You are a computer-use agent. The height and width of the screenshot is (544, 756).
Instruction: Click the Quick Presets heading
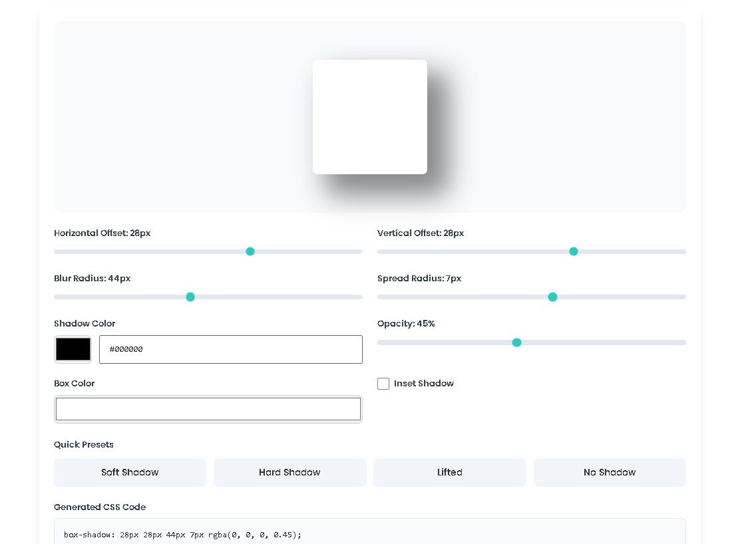pos(83,444)
